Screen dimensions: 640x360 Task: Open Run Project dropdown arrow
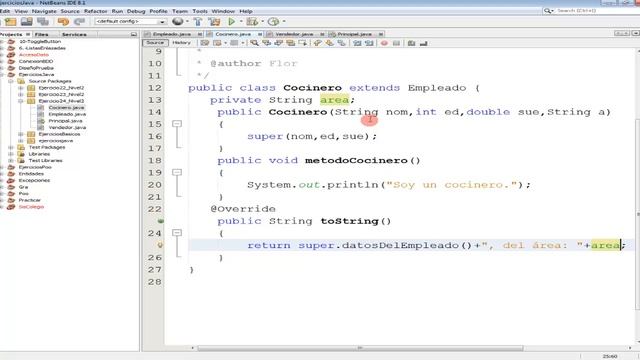coord(241,22)
